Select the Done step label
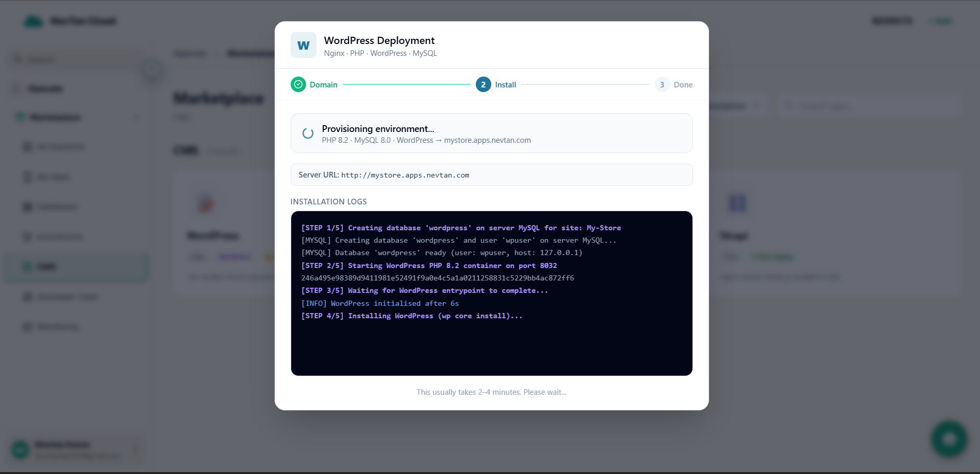This screenshot has width=980, height=474. pos(683,85)
